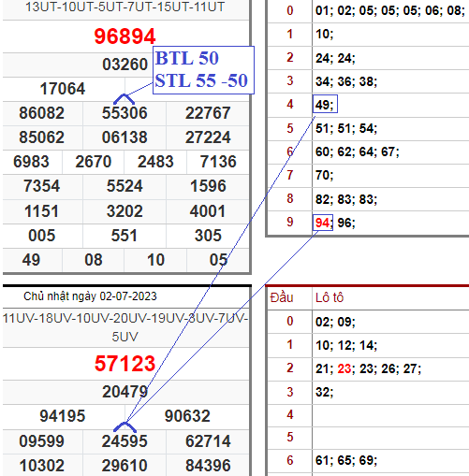Viewport: 469px width, 476px height.
Task: Select result cell 1596
Action: [208, 186]
